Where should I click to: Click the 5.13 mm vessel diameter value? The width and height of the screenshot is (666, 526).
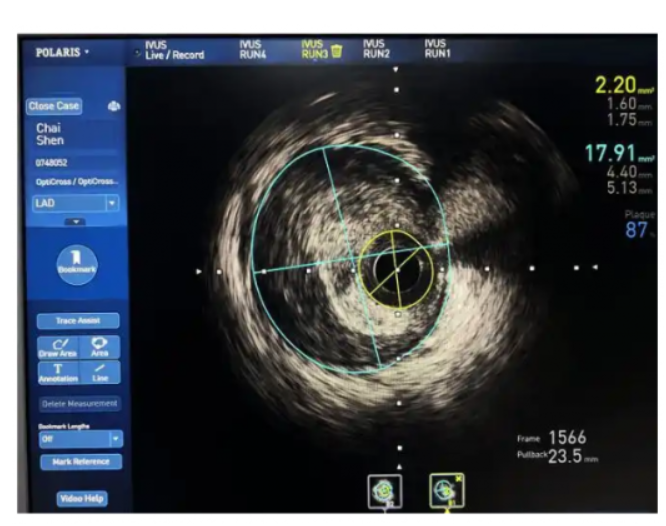629,188
